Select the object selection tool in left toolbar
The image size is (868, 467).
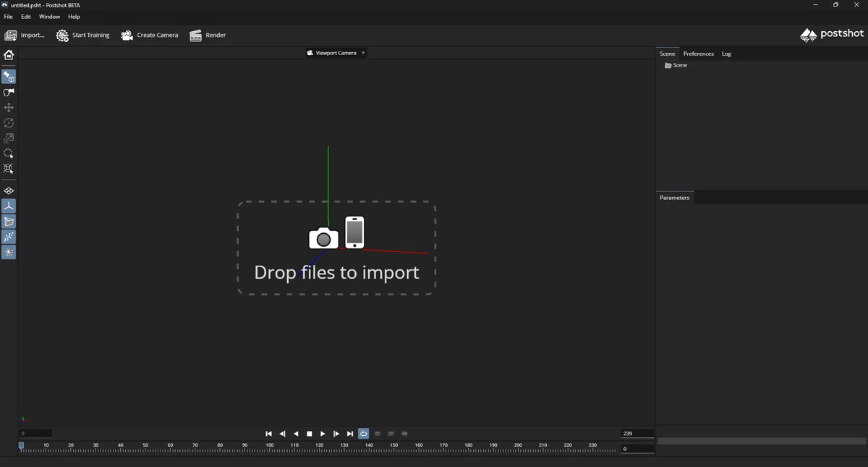(9, 77)
